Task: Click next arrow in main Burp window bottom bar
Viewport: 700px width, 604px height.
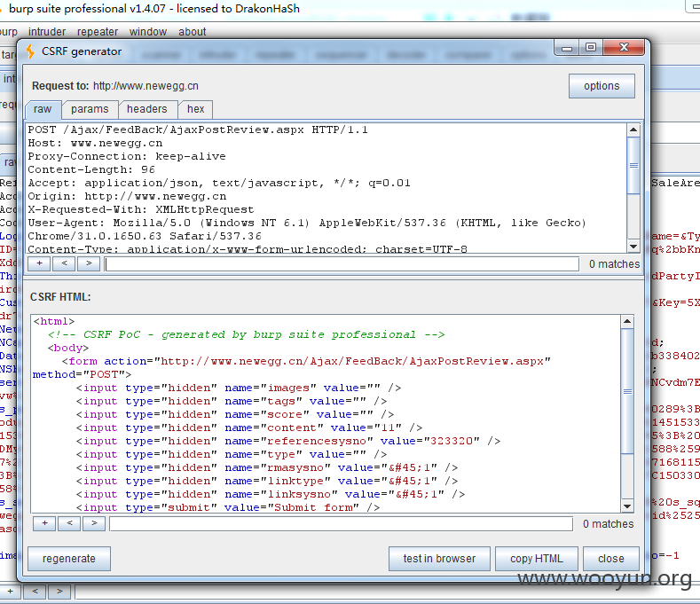Action: (59, 592)
